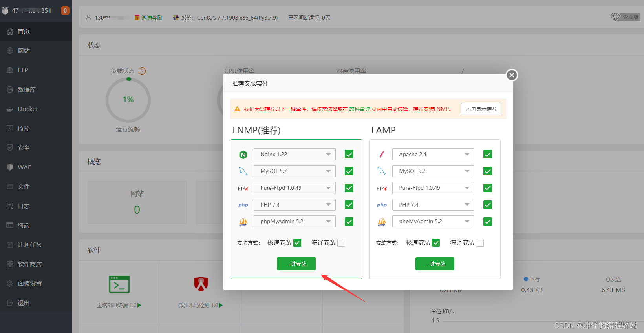Image resolution: width=644 pixels, height=333 pixels.
Task: Click the orange notification badge 0
Action: [x=65, y=11]
